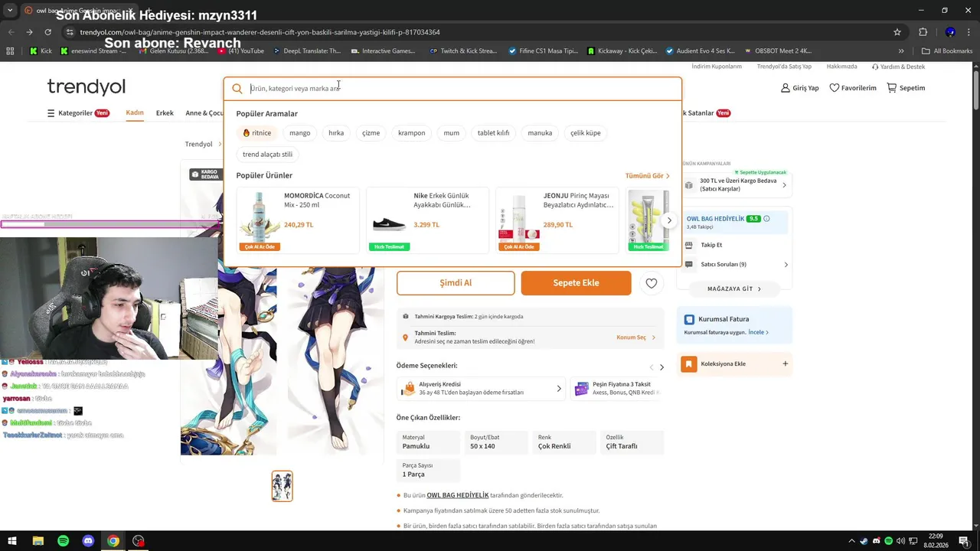Choose the manuka search chip
This screenshot has width=980, height=551.
540,133
